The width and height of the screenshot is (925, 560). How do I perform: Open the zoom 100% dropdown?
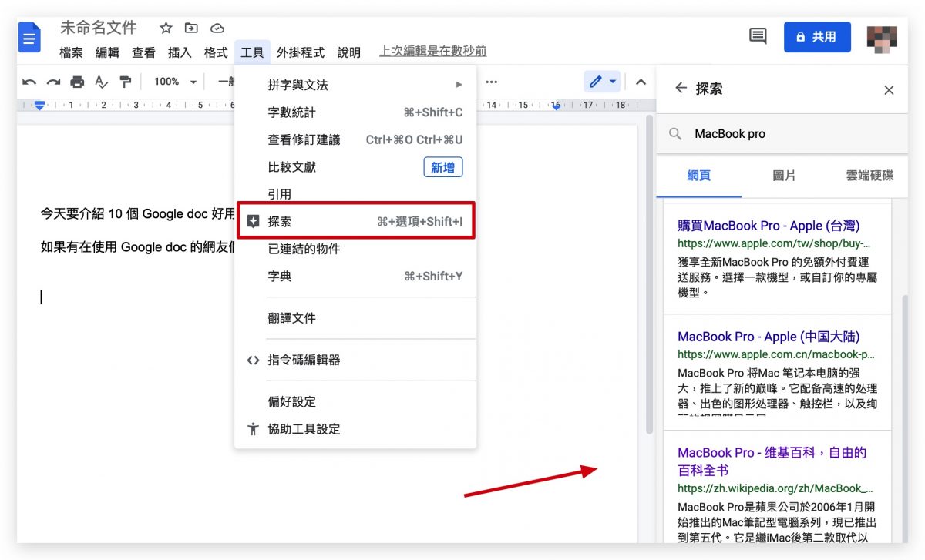pyautogui.click(x=175, y=82)
